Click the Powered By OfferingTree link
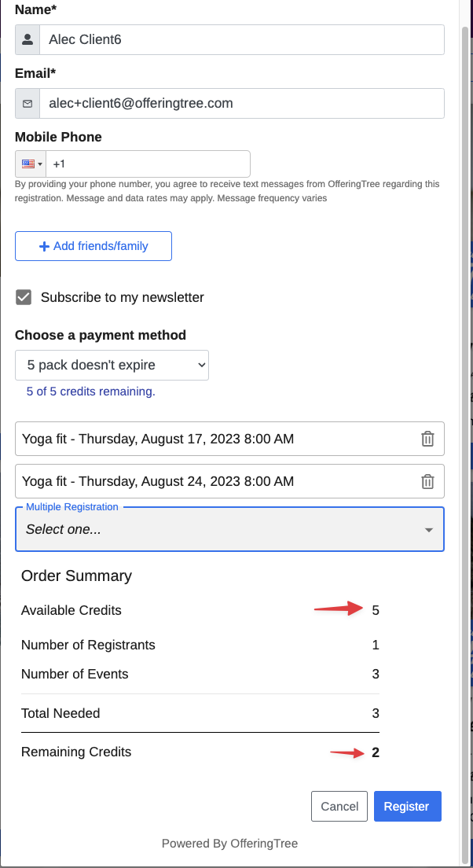 (229, 844)
